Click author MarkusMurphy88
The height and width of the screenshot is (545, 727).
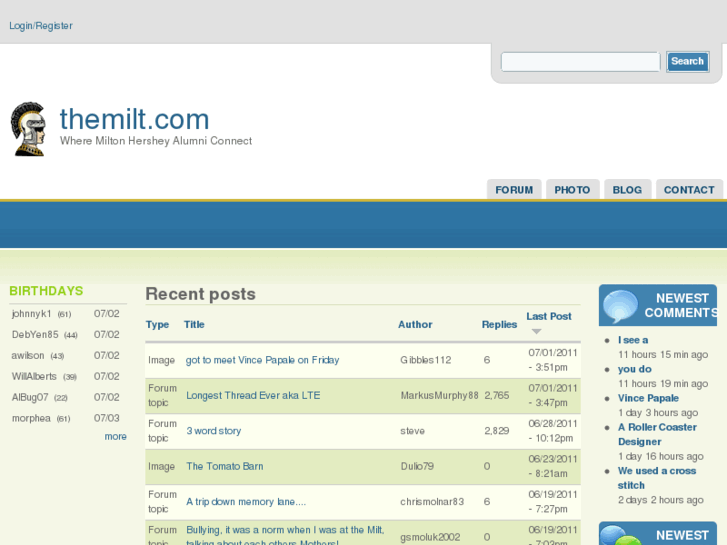pyautogui.click(x=440, y=395)
